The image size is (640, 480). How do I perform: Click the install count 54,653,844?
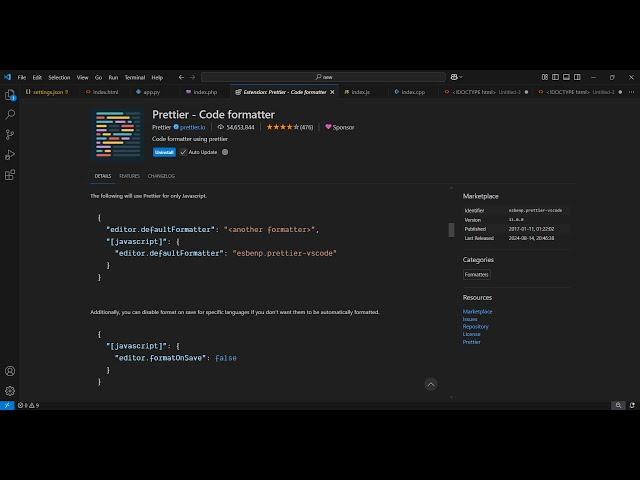pyautogui.click(x=236, y=127)
